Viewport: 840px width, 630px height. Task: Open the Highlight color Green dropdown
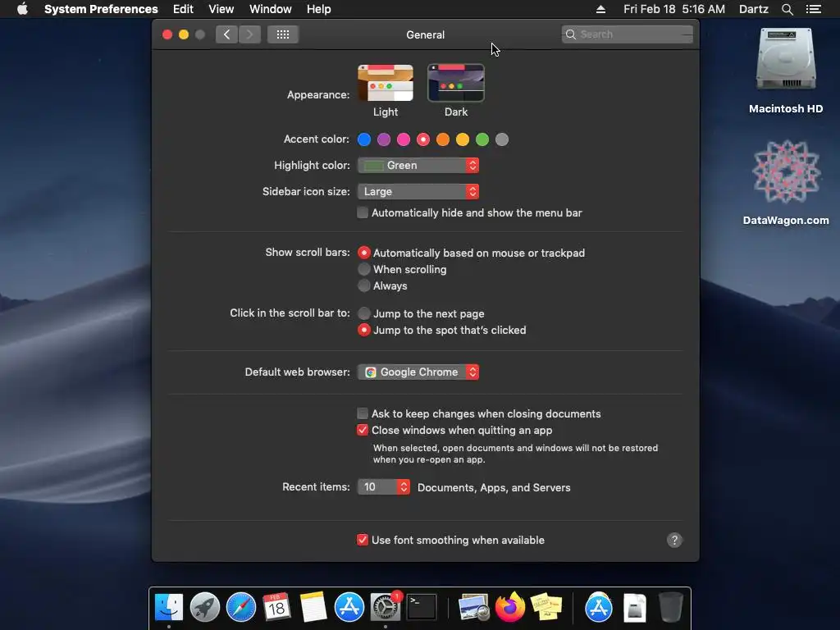[418, 166]
